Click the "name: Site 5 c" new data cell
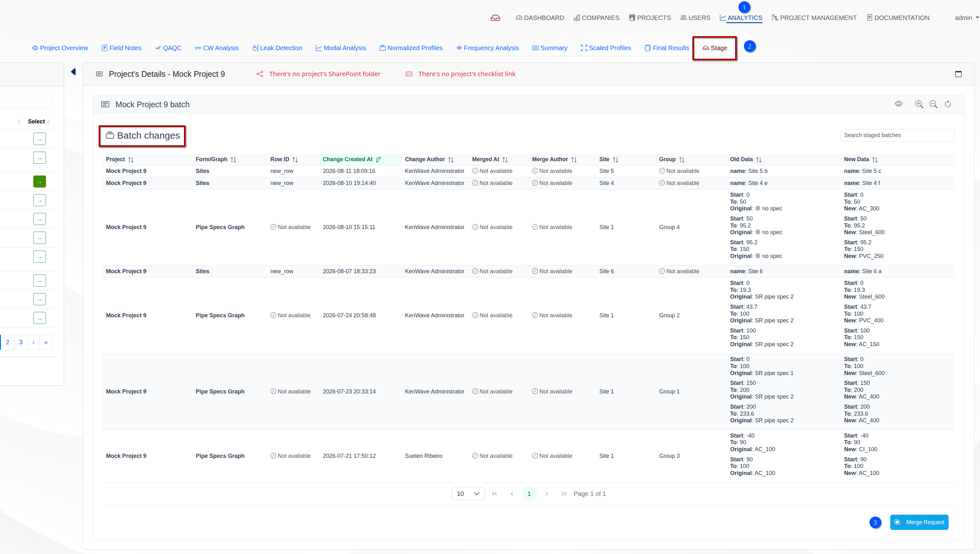This screenshot has width=980, height=554. click(862, 171)
